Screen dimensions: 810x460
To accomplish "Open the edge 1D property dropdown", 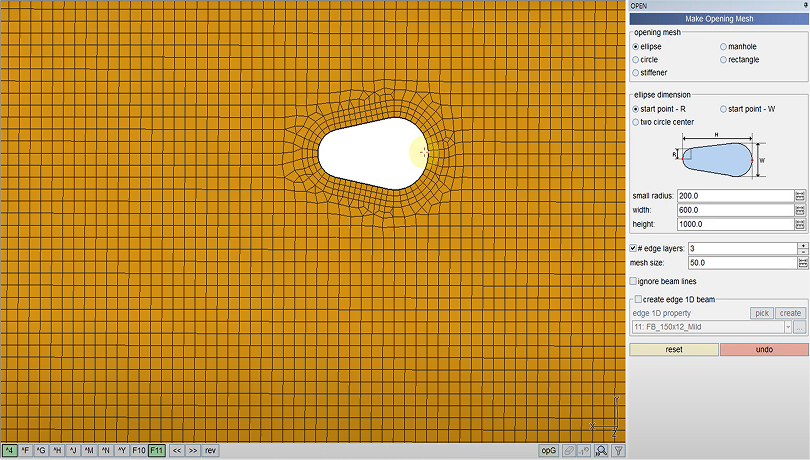I will [x=788, y=327].
